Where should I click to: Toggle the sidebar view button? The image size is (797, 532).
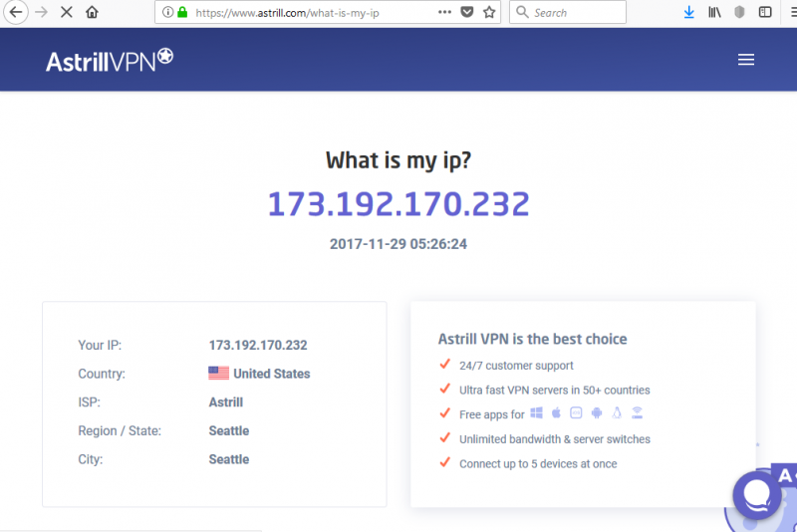point(764,13)
